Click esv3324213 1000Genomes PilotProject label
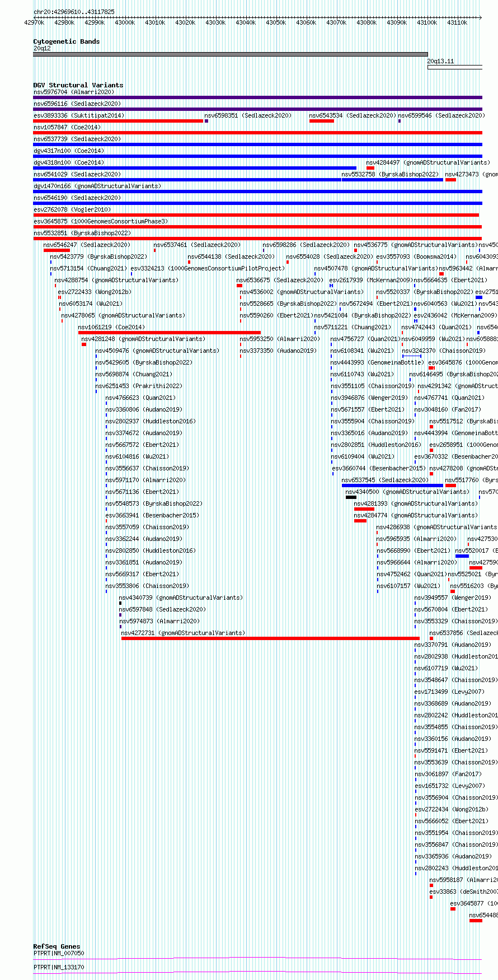Viewport: 498px width, 980px height. coord(208,268)
